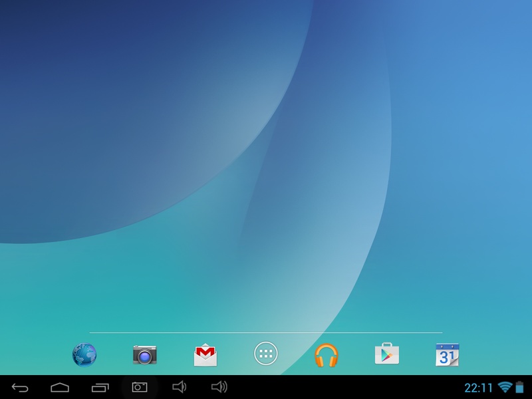Image resolution: width=532 pixels, height=399 pixels.
Task: Open the Browser globe app
Action: tap(84, 354)
